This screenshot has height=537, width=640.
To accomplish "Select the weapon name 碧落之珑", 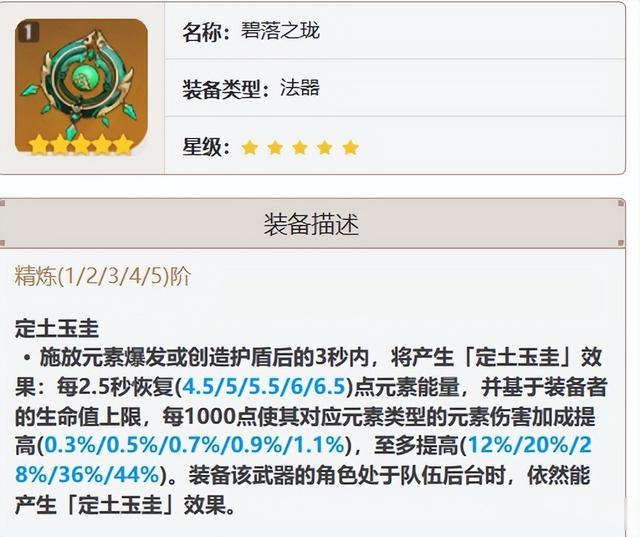I will pyautogui.click(x=280, y=31).
